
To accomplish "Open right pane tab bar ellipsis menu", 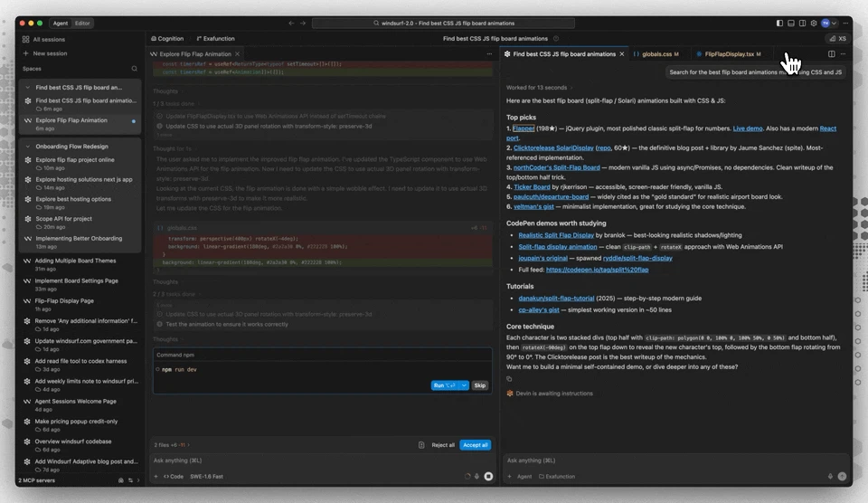I will tap(843, 53).
